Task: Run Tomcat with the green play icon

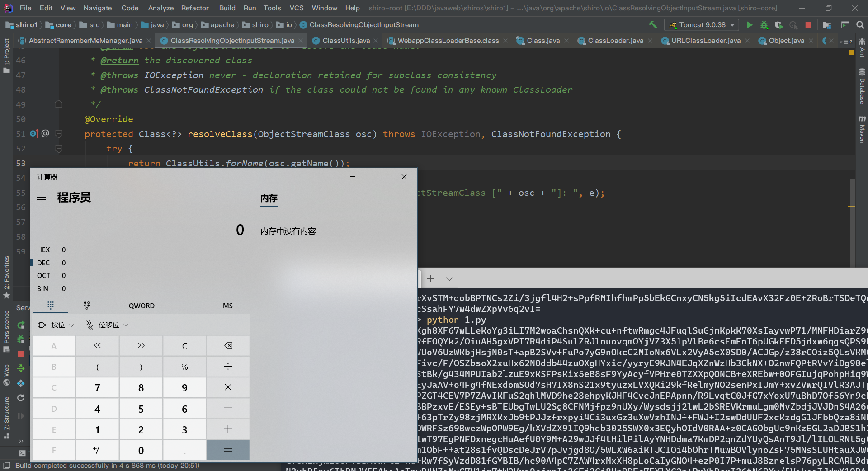Action: pyautogui.click(x=750, y=25)
